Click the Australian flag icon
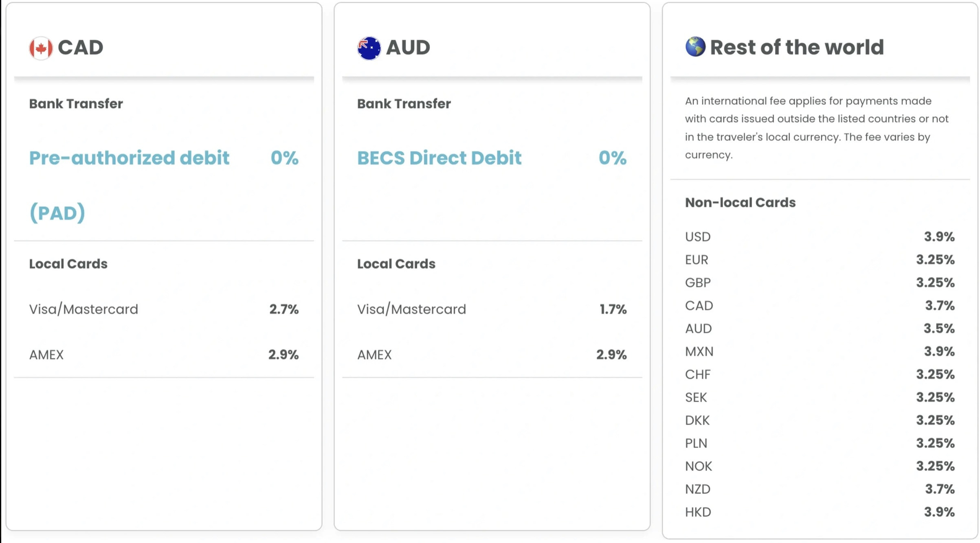The width and height of the screenshot is (980, 543). coord(369,48)
